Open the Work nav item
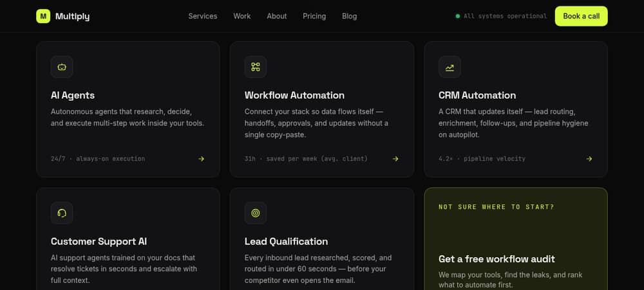 pyautogui.click(x=242, y=16)
